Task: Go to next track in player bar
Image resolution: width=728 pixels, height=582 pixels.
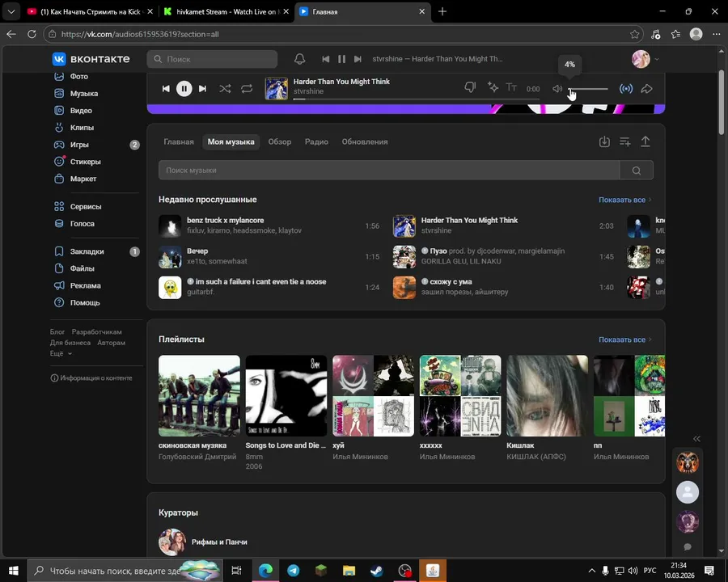Action: [202, 89]
